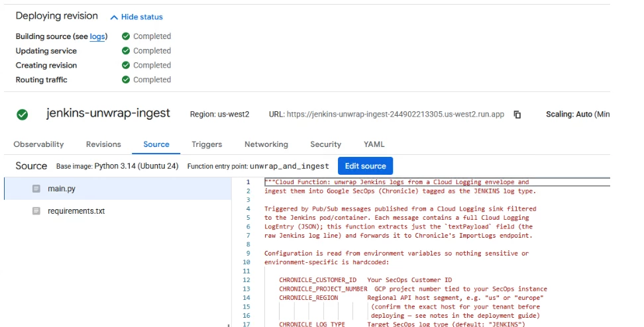Click the CHRONICLE_PROJECT_NUMBER text in code
This screenshot has width=644, height=327.
[323, 289]
